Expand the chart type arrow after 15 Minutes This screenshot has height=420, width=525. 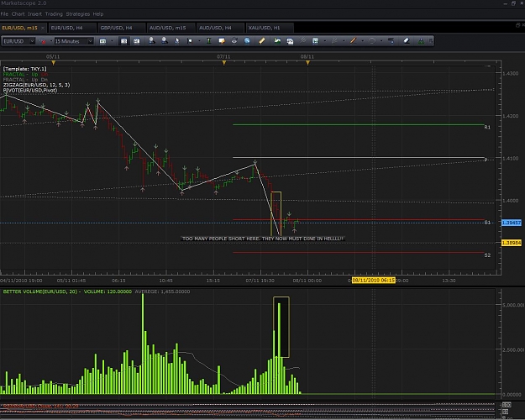112,41
